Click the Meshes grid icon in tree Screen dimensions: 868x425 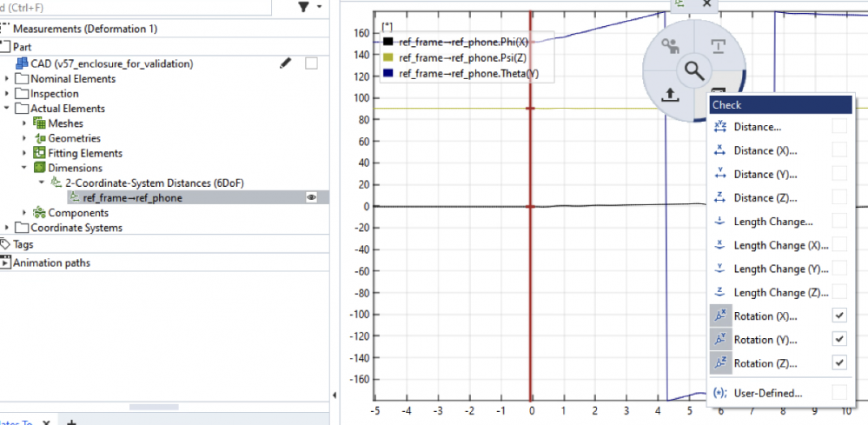pos(39,123)
